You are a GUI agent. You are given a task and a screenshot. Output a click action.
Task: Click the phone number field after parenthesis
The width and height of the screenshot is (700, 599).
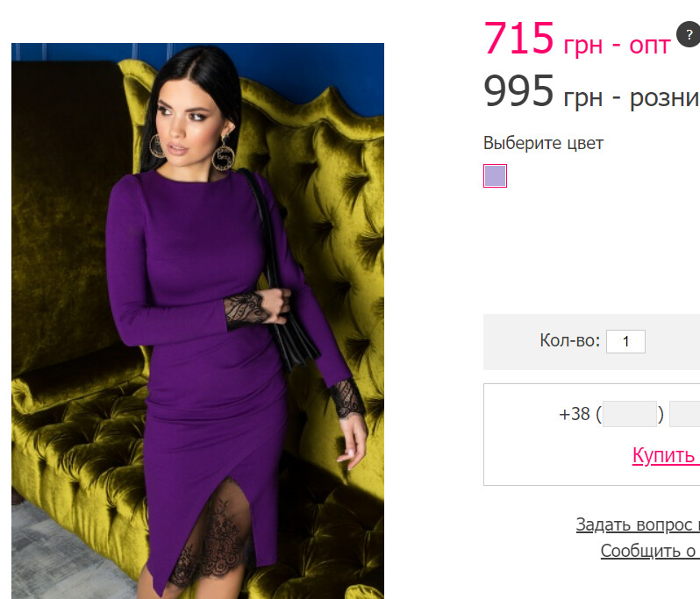tap(685, 414)
